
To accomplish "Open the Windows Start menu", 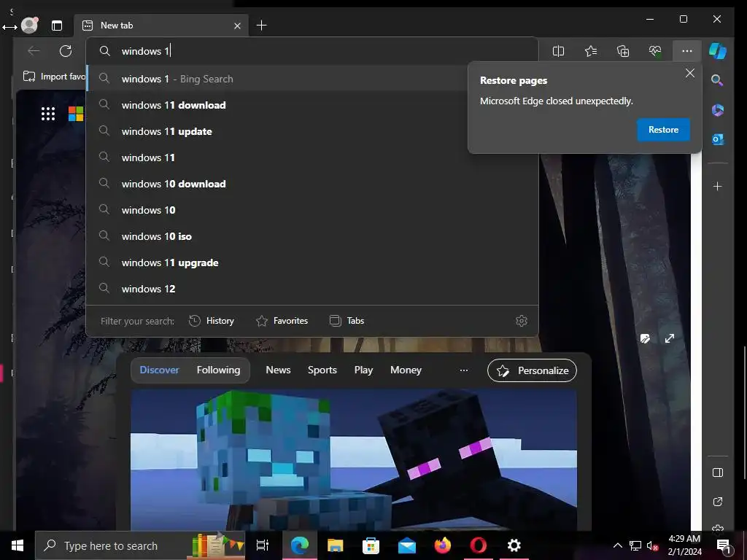I will [x=18, y=545].
